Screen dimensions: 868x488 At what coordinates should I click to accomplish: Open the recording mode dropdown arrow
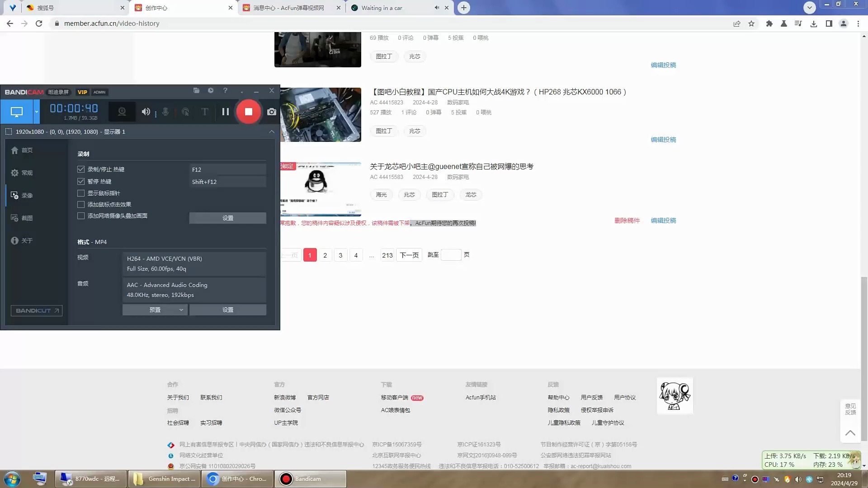pyautogui.click(x=37, y=112)
